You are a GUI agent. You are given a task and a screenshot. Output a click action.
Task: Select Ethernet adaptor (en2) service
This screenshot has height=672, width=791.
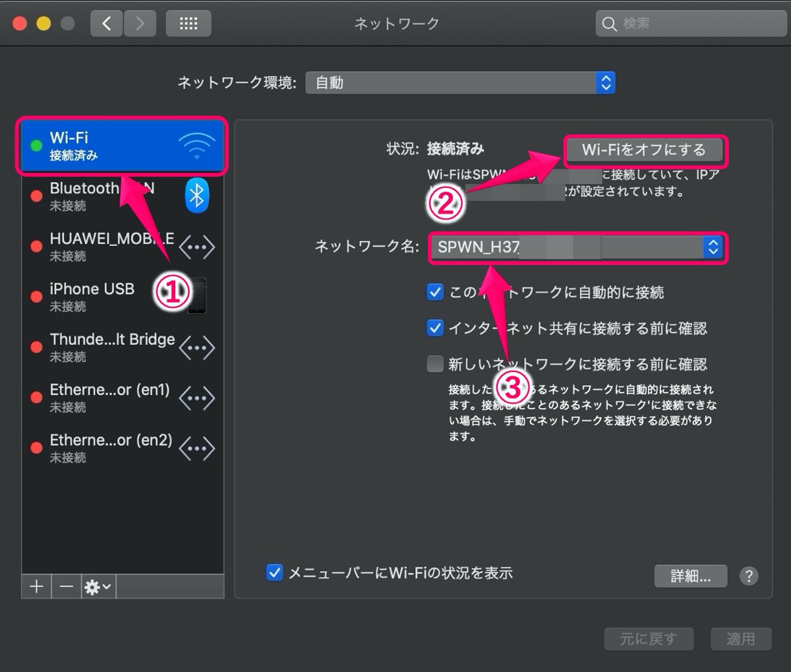123,448
